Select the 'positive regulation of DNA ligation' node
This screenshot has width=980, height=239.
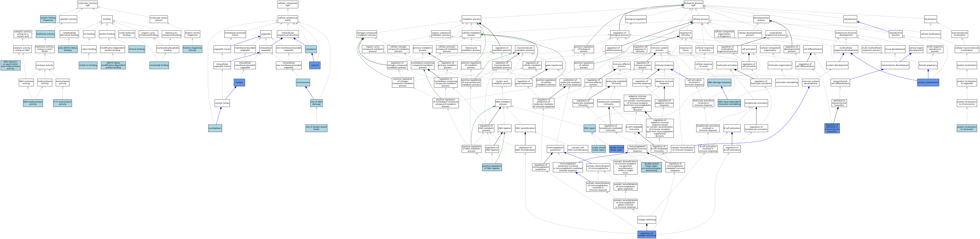point(492,167)
